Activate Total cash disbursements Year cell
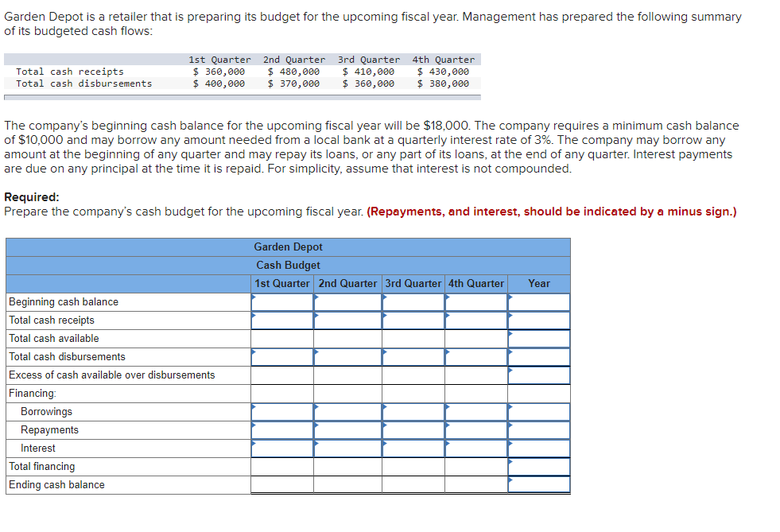The width and height of the screenshot is (780, 532). point(539,357)
